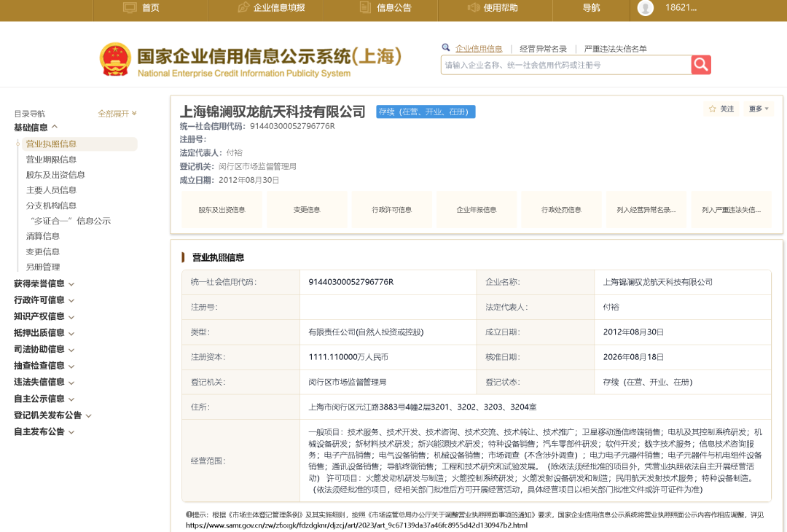Screen dimensions: 787x532
Task: Open the 企业信息填报 menu
Action: 279,7
